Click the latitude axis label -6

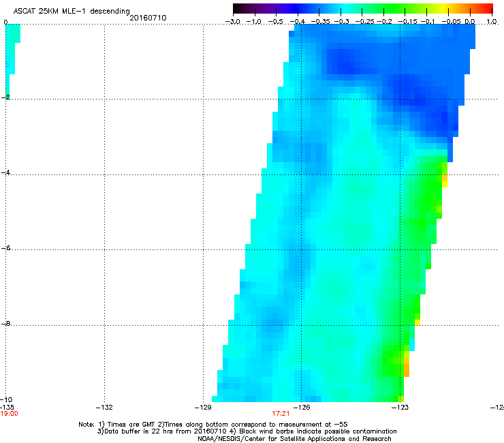coord(6,248)
